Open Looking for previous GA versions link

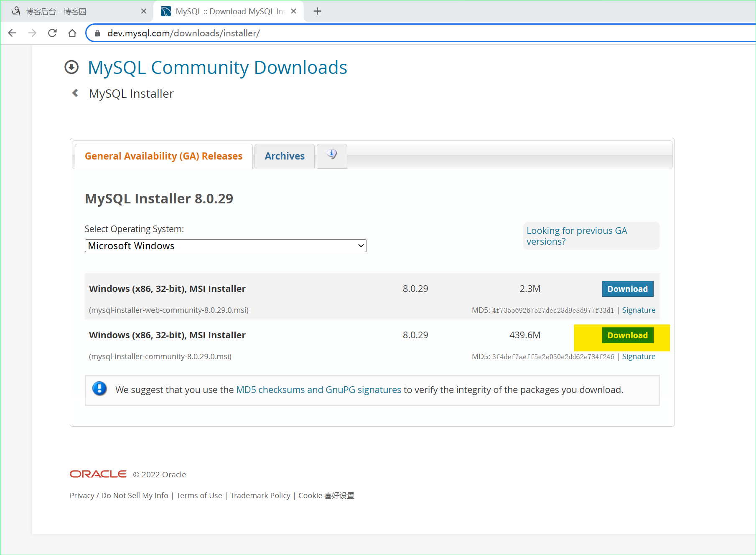click(577, 236)
